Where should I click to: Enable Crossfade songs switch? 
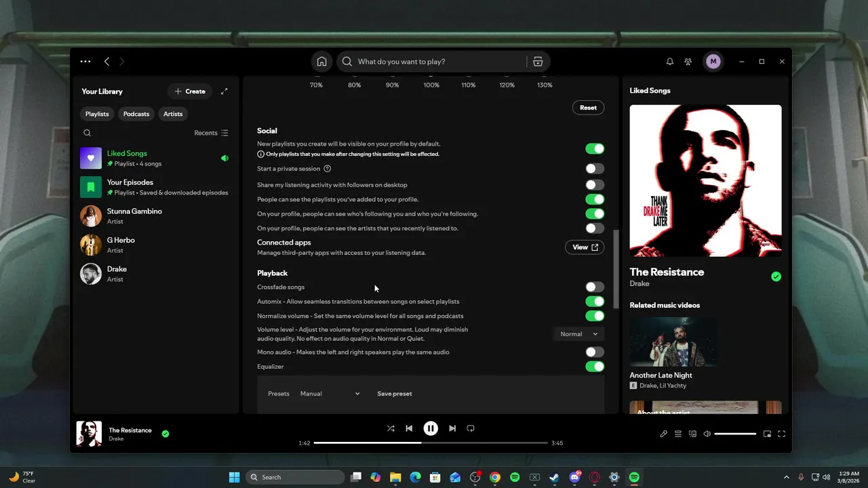tap(595, 287)
